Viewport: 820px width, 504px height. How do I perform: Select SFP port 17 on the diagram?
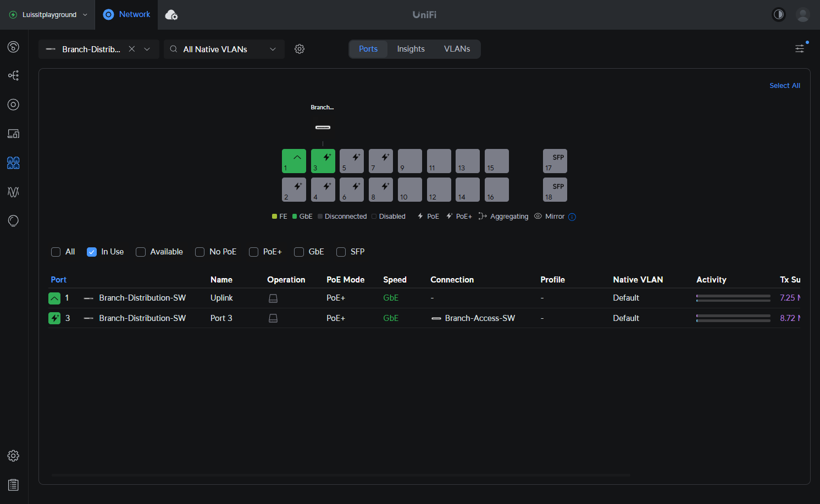click(x=555, y=161)
